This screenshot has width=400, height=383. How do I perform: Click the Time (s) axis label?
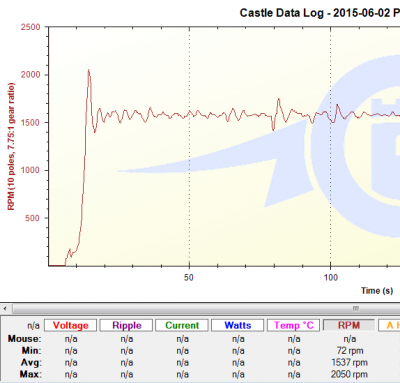377,291
